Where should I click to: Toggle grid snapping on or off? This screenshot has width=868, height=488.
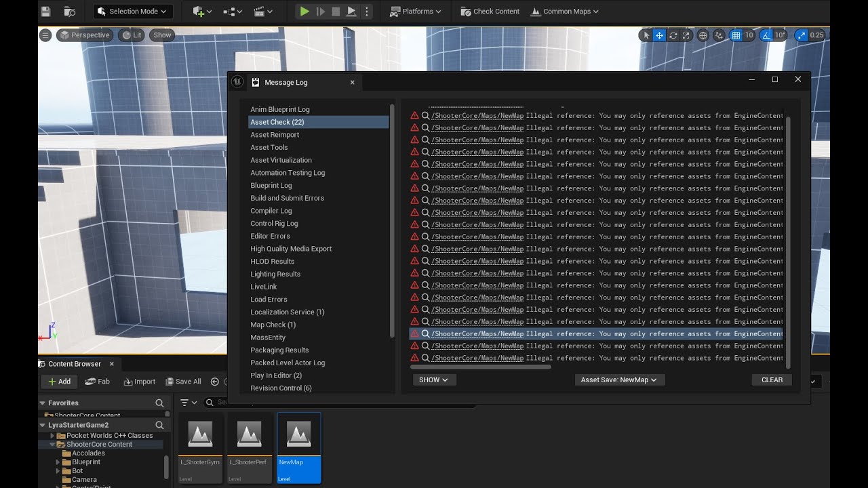click(x=736, y=35)
